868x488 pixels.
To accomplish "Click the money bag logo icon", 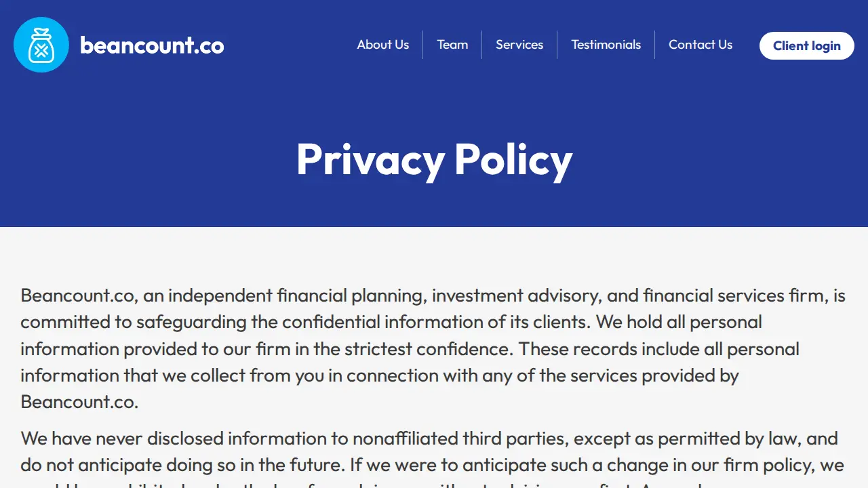I will (41, 45).
